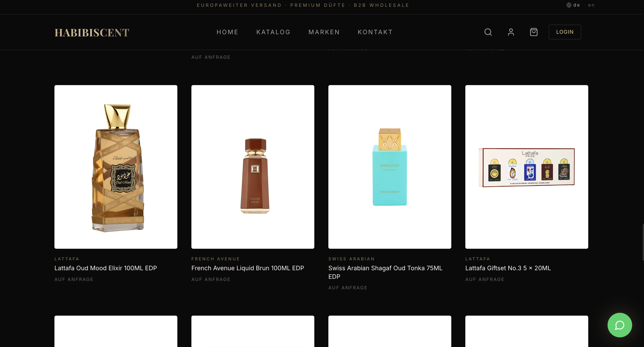Open Lattafa Giftset No.3 product image
Screen dimensions: 644x347
(527, 167)
